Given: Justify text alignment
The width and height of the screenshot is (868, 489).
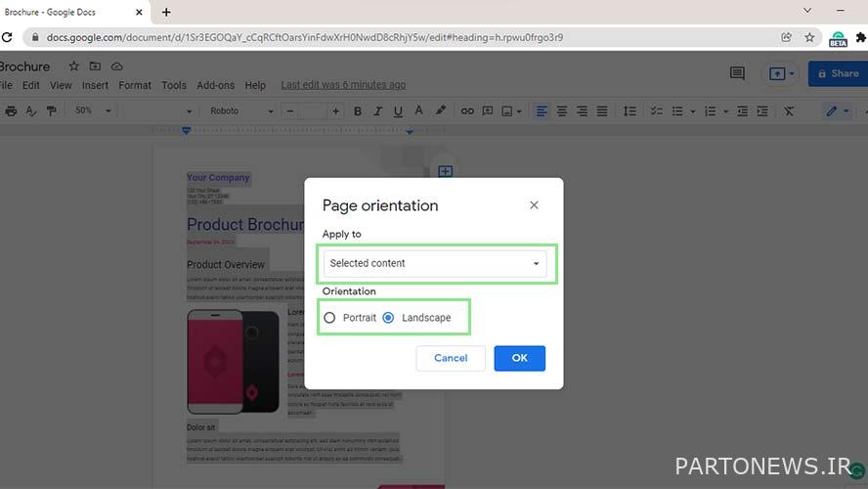Looking at the screenshot, I should click(602, 111).
